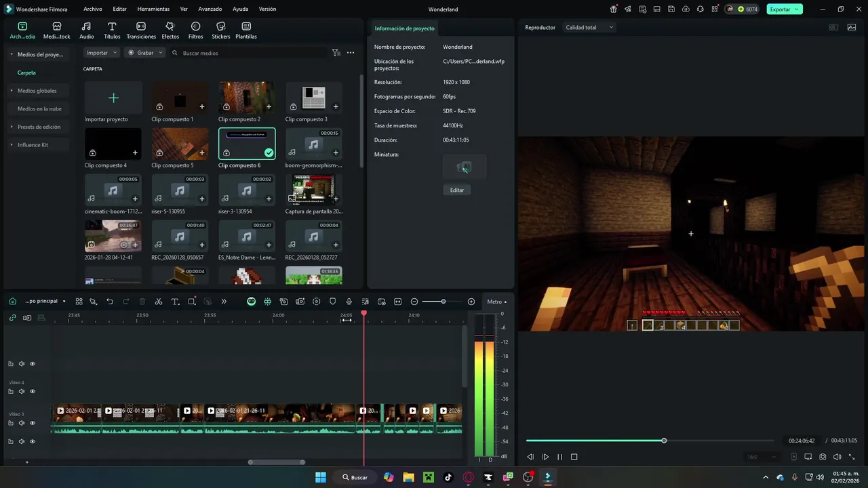
Task: Lock the Vídeo 4 track
Action: 11,391
